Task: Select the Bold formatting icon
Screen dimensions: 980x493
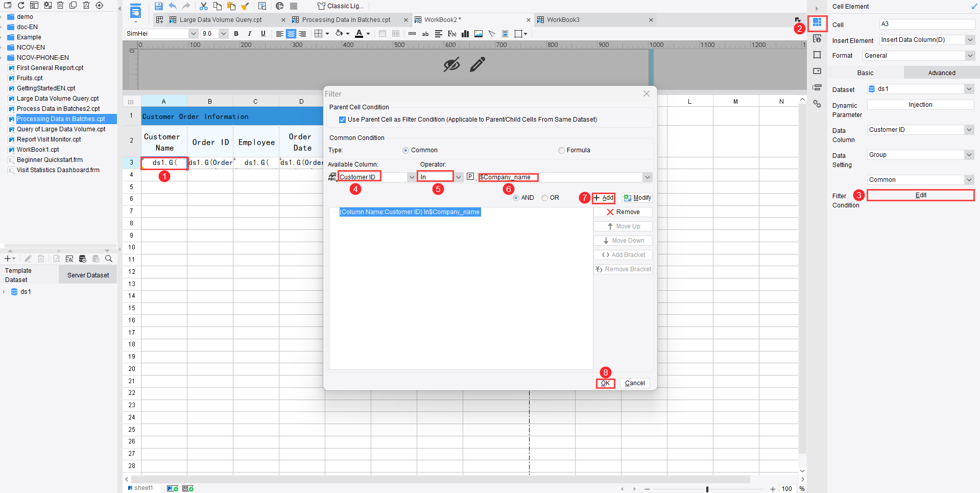Action: [x=236, y=33]
